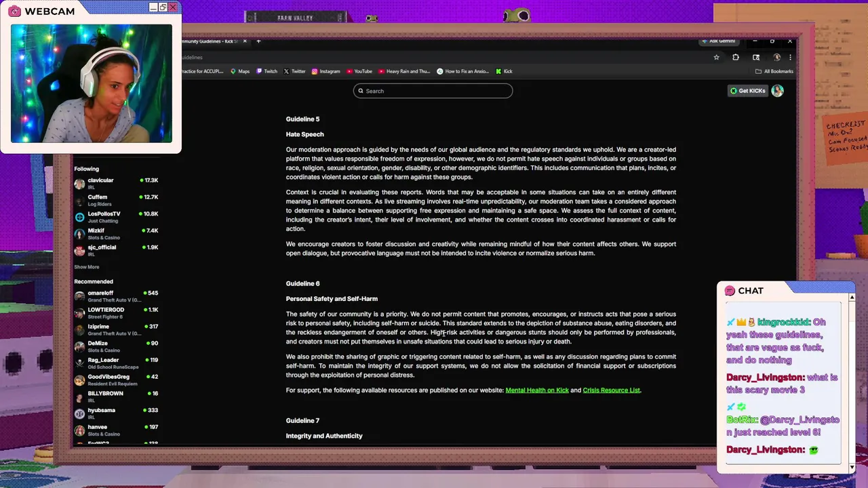Open sjc_official channel avatar

[x=79, y=251]
